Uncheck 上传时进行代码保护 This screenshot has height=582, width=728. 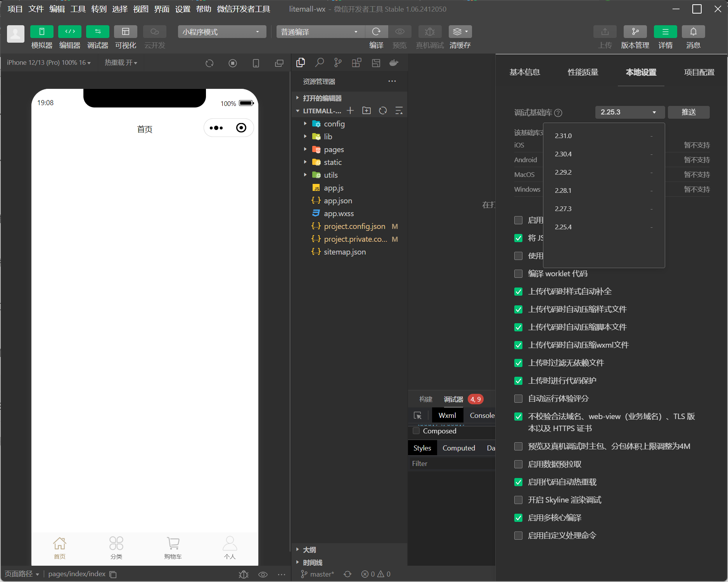[x=518, y=381]
